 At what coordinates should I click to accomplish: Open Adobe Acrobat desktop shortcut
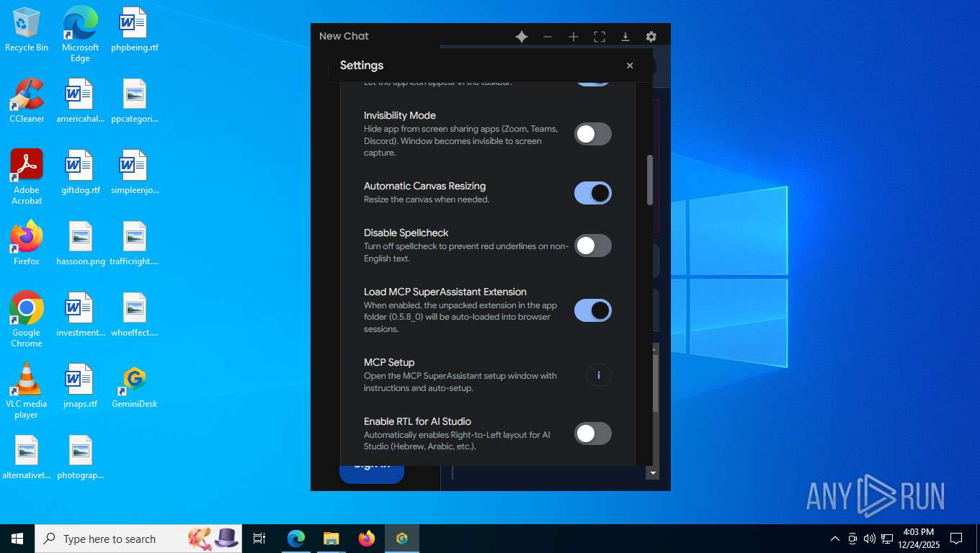[27, 177]
